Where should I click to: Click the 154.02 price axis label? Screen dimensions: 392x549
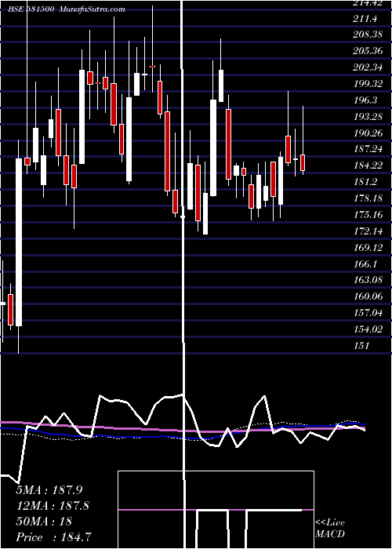[368, 329]
